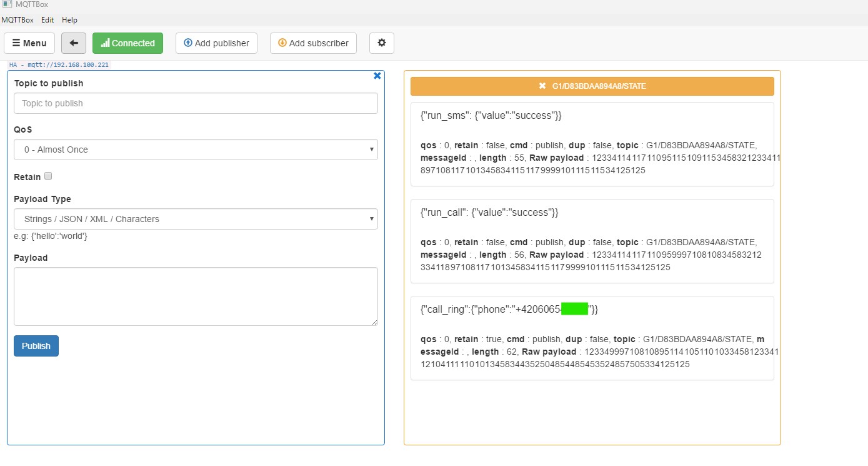The image size is (868, 466).
Task: Open the Help menu
Action: click(69, 20)
